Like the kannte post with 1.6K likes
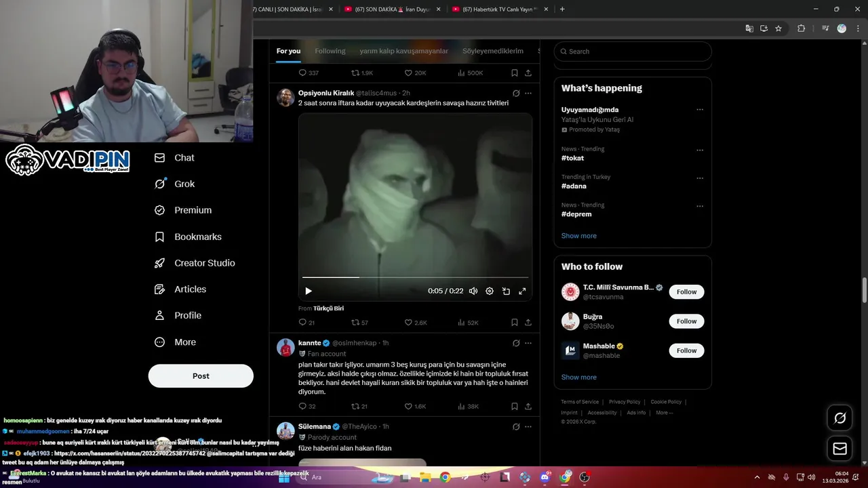The height and width of the screenshot is (488, 868). [415, 407]
